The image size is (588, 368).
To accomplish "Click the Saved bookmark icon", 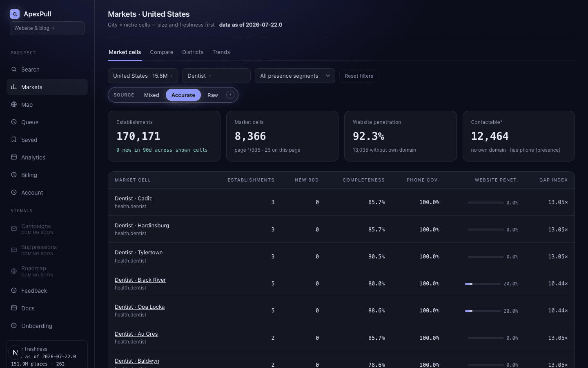I will point(14,140).
